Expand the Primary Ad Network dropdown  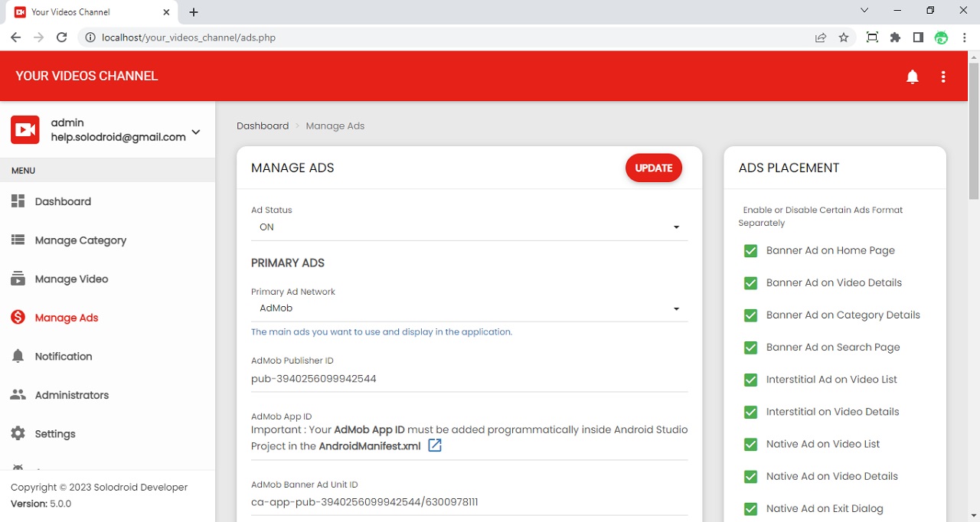[469, 308]
